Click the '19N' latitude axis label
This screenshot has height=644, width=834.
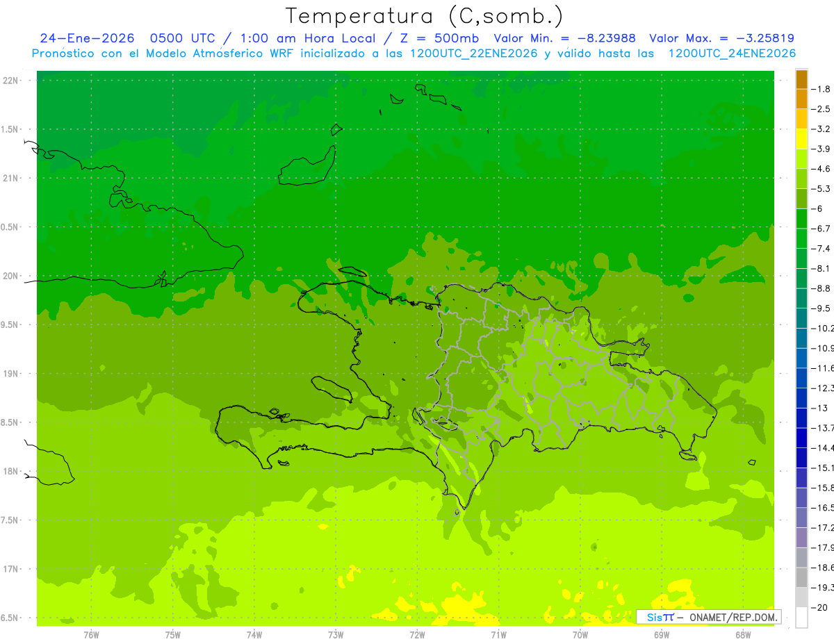[10, 373]
